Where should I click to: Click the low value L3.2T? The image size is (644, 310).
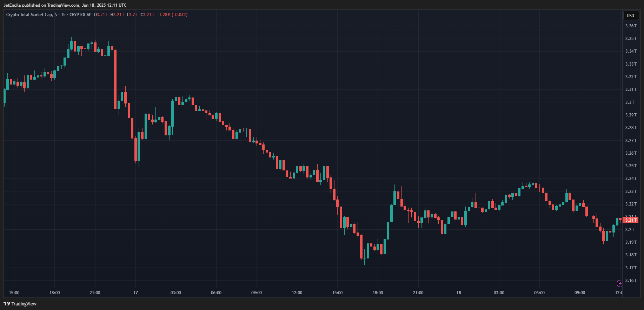tap(132, 15)
